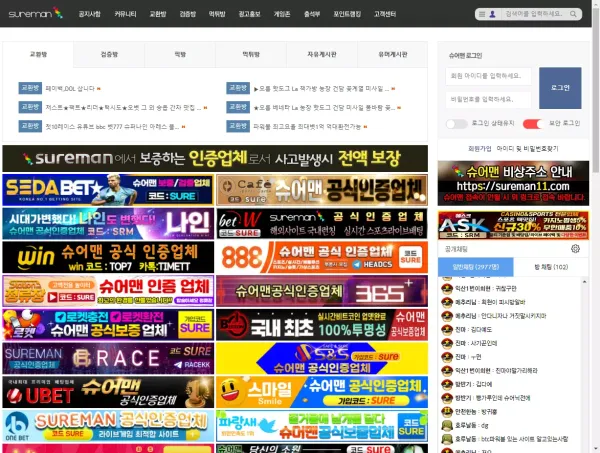Image resolution: width=600 pixels, height=453 pixels.
Task: Click the magnifier search icon
Action: [573, 14]
